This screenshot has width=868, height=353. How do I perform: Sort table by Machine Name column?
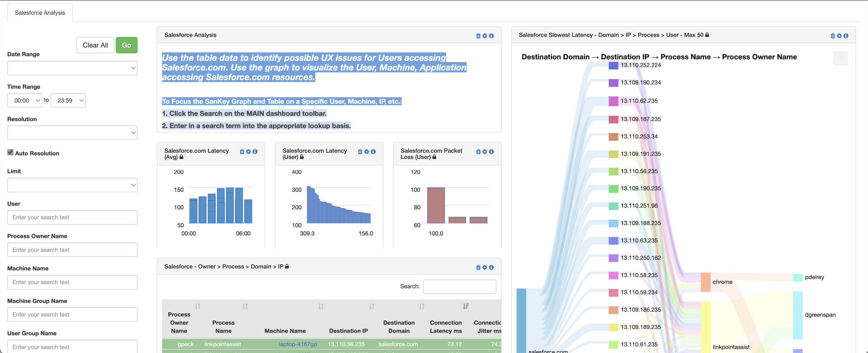(321, 306)
